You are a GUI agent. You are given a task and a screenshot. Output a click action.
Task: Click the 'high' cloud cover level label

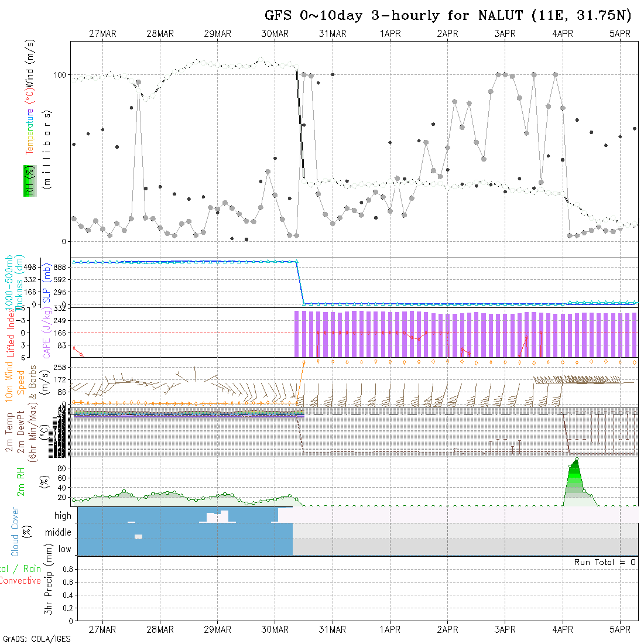(x=63, y=516)
